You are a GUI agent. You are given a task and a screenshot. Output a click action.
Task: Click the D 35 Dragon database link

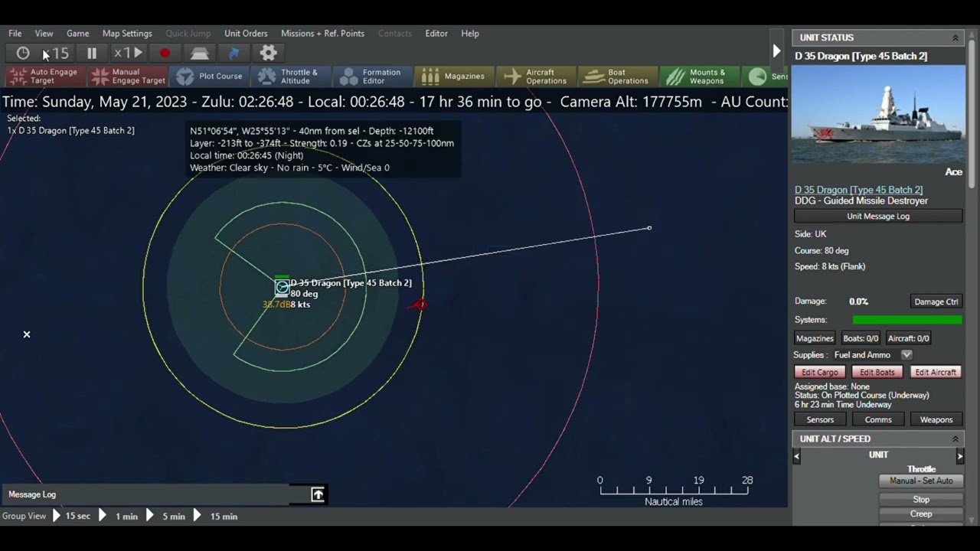click(858, 190)
